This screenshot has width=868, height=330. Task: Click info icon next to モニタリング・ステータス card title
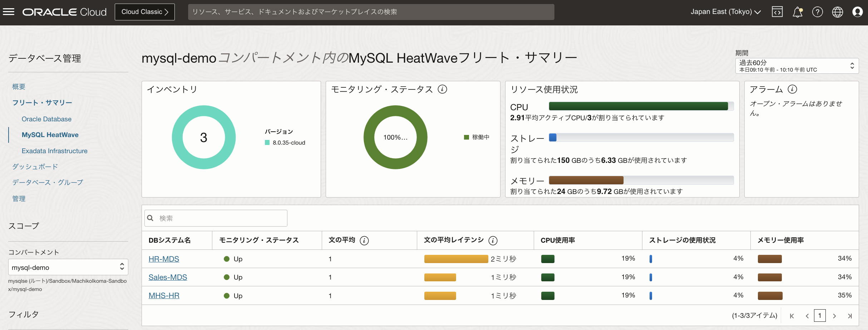(x=443, y=89)
